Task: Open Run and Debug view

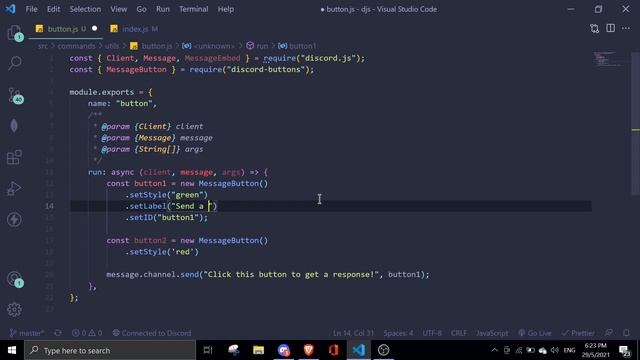Action: pyautogui.click(x=14, y=189)
